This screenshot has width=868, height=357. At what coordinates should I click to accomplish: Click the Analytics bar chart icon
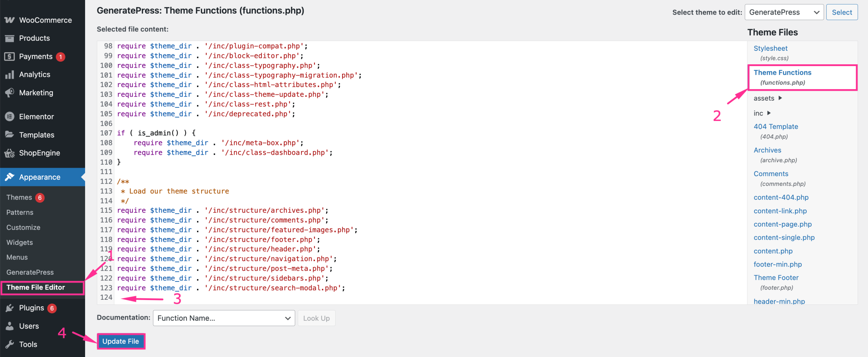(x=9, y=75)
